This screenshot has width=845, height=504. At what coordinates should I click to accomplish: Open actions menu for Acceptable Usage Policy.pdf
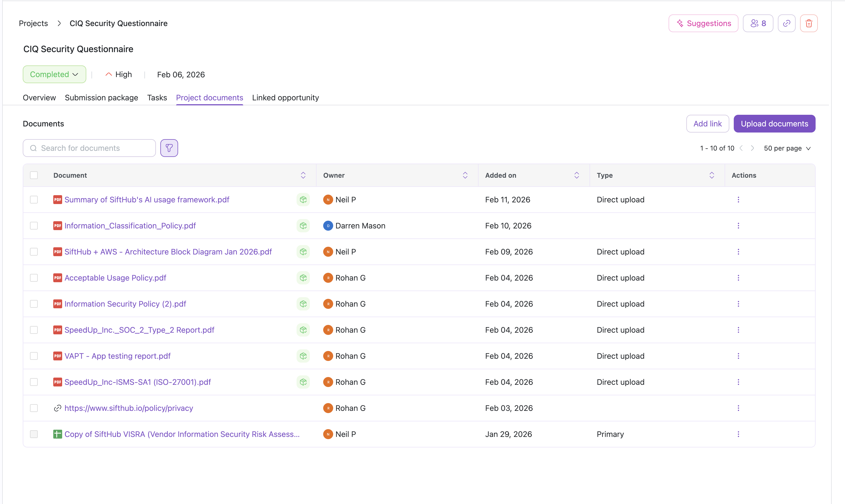738,278
